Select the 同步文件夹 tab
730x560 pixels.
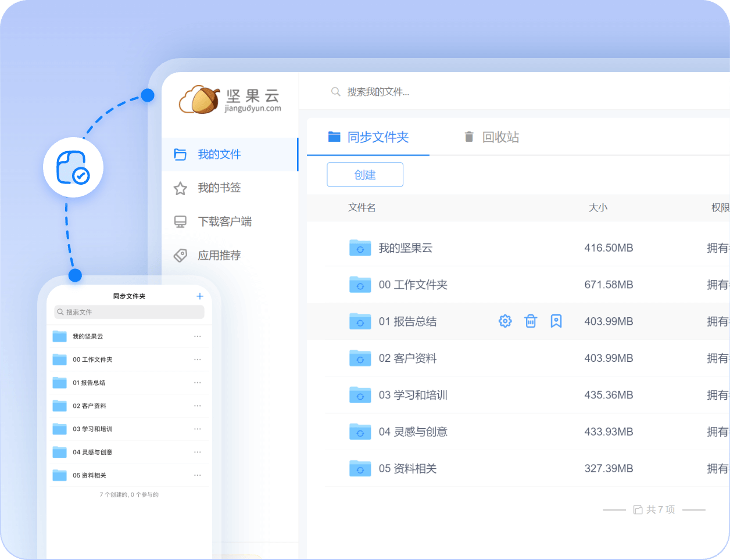point(368,137)
